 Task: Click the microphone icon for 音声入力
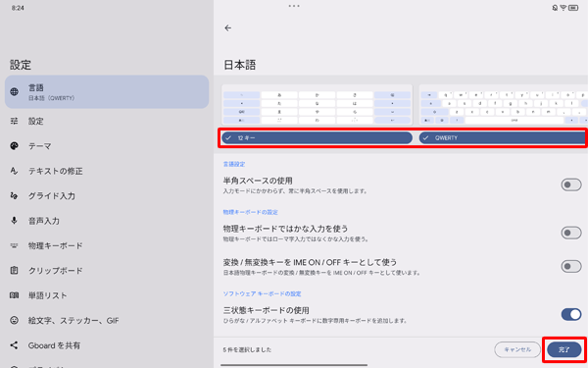point(15,221)
